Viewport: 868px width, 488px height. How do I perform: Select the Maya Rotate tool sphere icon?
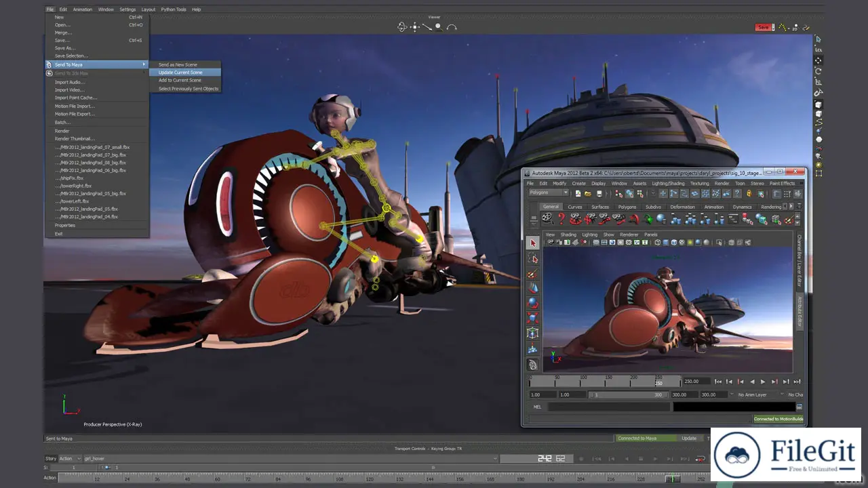pyautogui.click(x=533, y=303)
